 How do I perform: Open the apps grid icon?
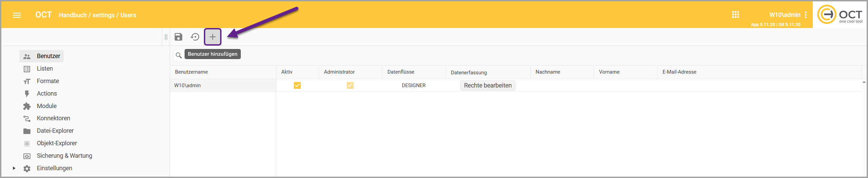click(x=735, y=15)
